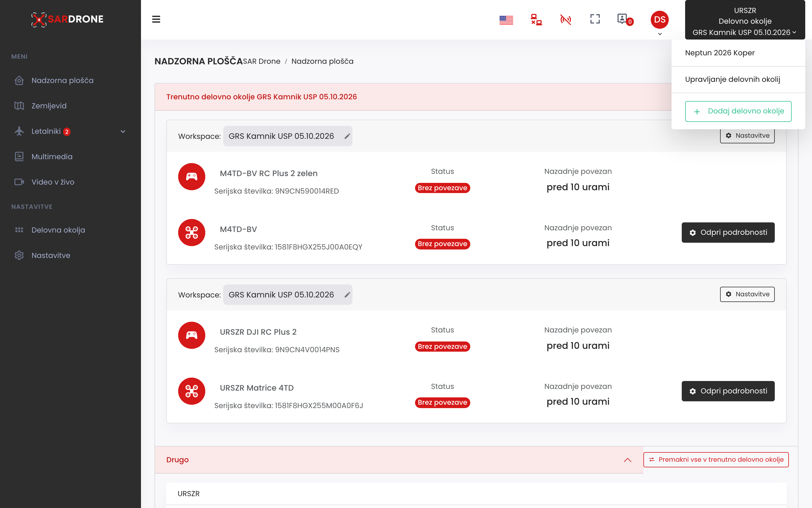Click SAR Drone breadcrumb link
The width and height of the screenshot is (812, 508).
click(262, 61)
